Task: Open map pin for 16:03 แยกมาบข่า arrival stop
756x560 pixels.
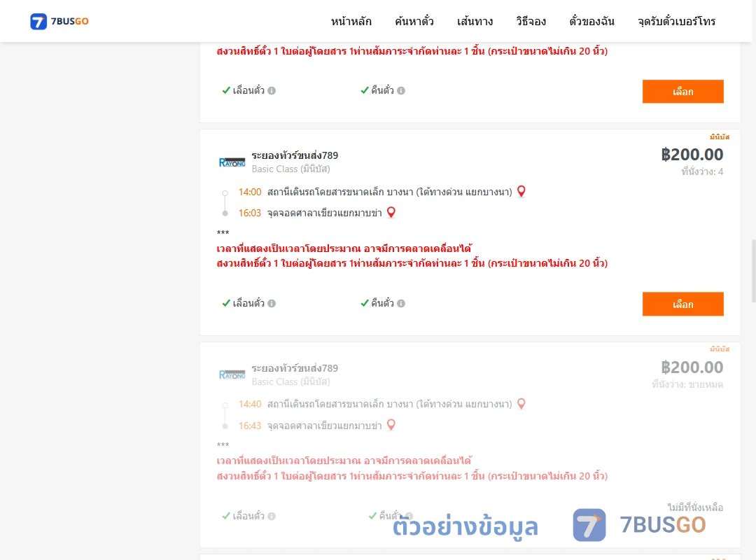Action: [x=391, y=212]
